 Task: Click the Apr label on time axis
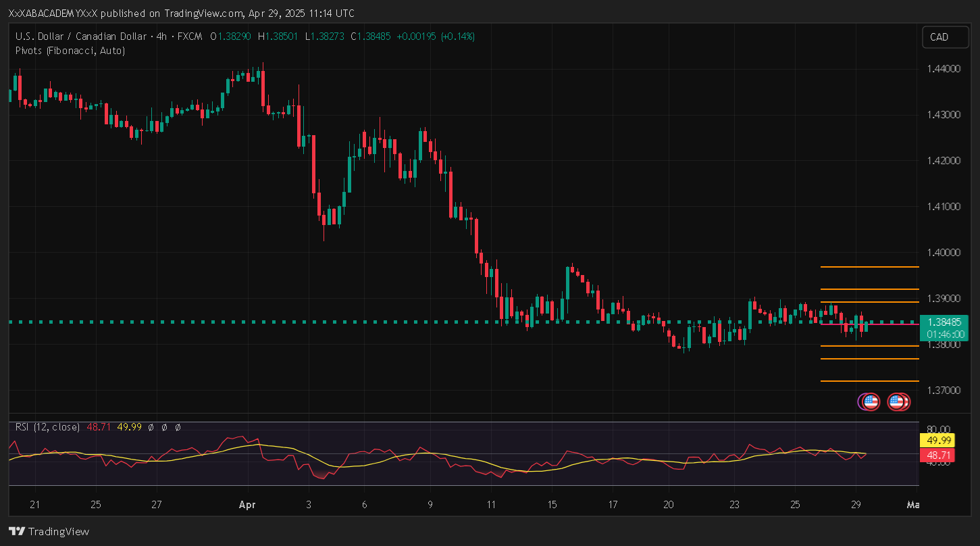[247, 505]
